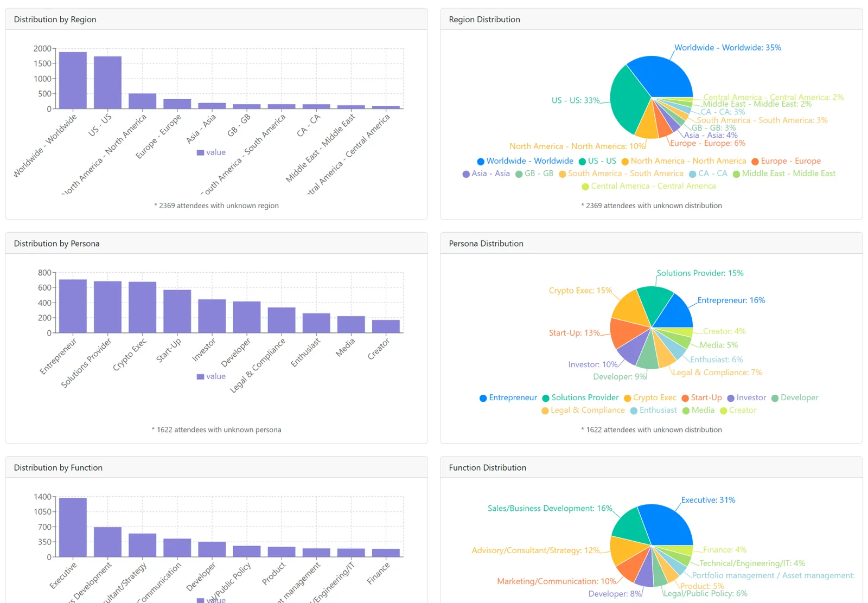Toggle 'value' legend in Distribution by Region chart
This screenshot has height=603, width=868.
[x=211, y=152]
